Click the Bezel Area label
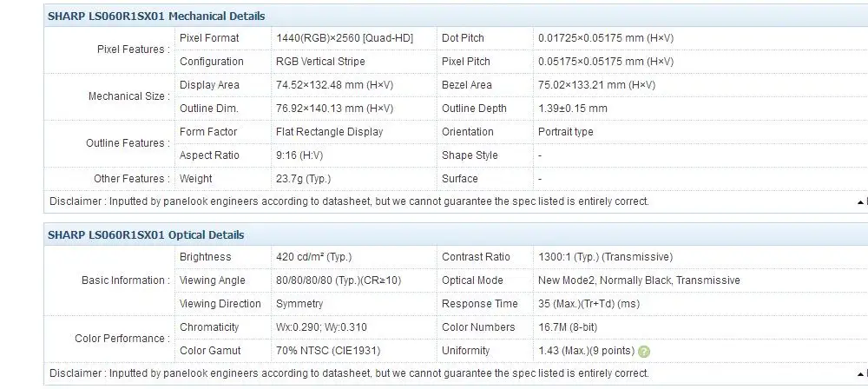 [467, 85]
